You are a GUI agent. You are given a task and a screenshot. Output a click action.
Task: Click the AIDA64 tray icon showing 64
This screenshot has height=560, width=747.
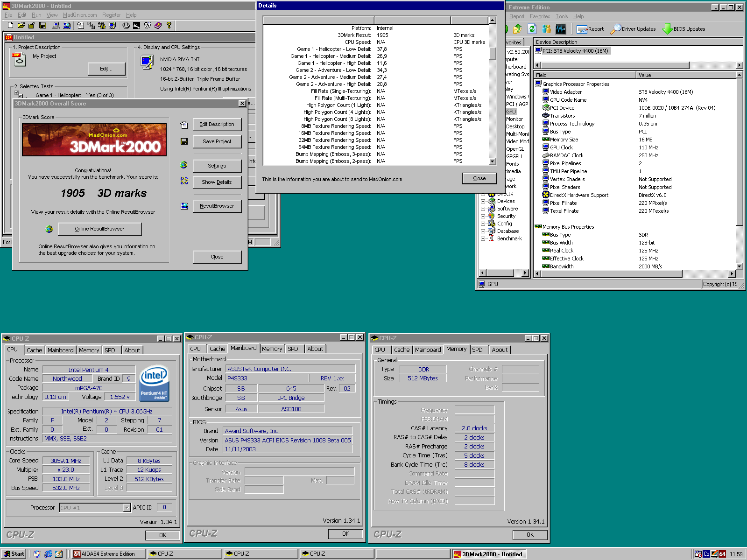tap(722, 554)
